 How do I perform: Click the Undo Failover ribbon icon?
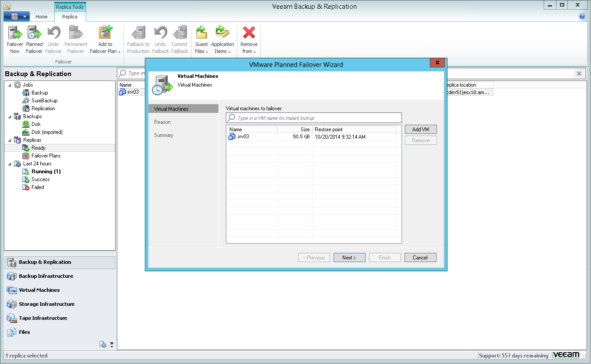coord(53,40)
